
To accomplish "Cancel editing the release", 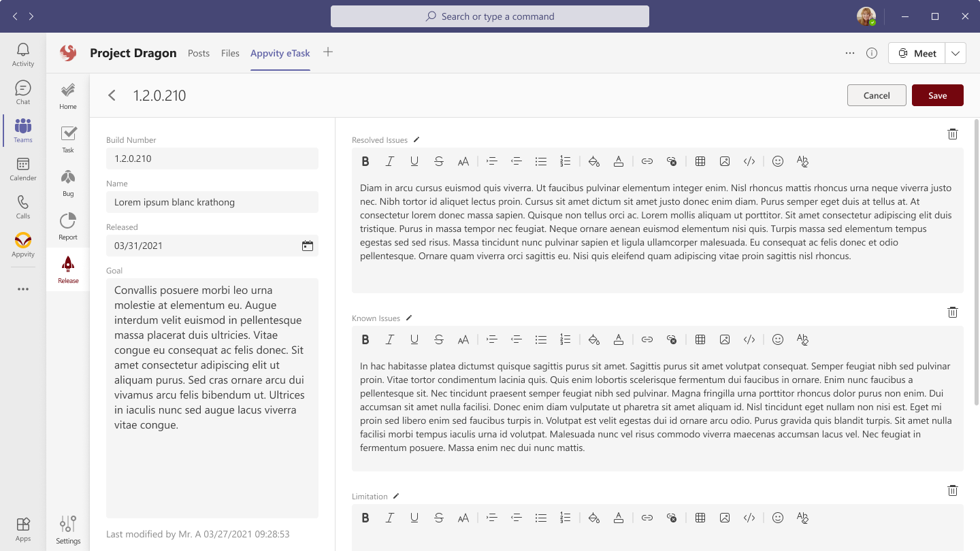I will pos(877,95).
